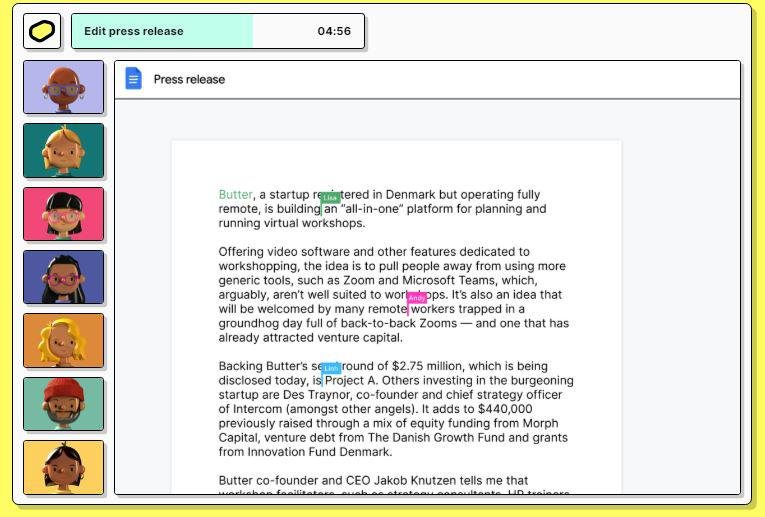Viewport: 765px width, 517px height.
Task: Open the green 'Butter' hyperlink in document
Action: click(236, 195)
